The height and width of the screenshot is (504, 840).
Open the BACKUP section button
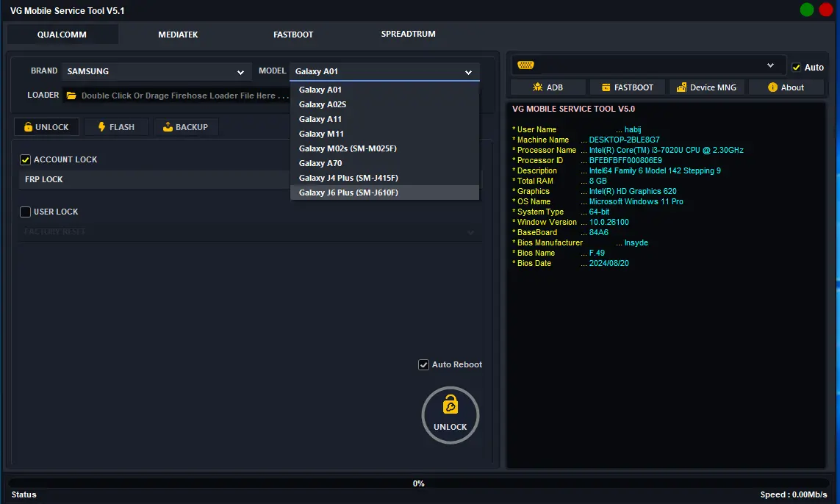tap(186, 127)
